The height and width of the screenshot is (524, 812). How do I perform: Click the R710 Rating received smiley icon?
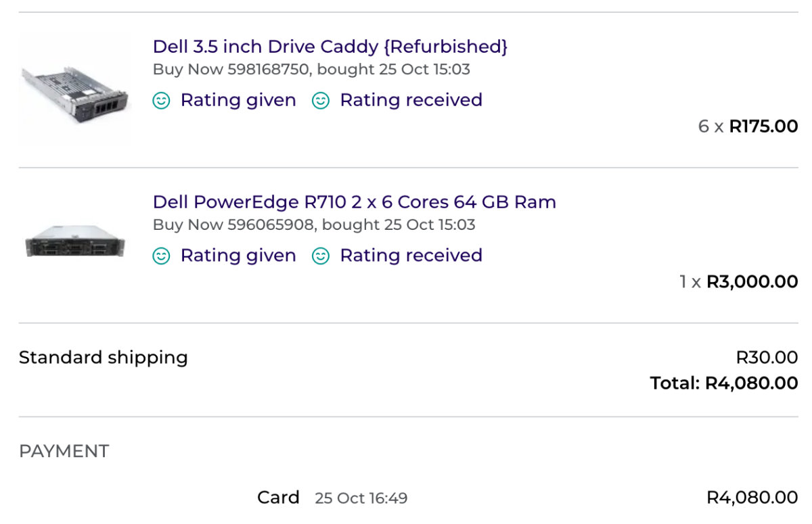click(x=320, y=256)
